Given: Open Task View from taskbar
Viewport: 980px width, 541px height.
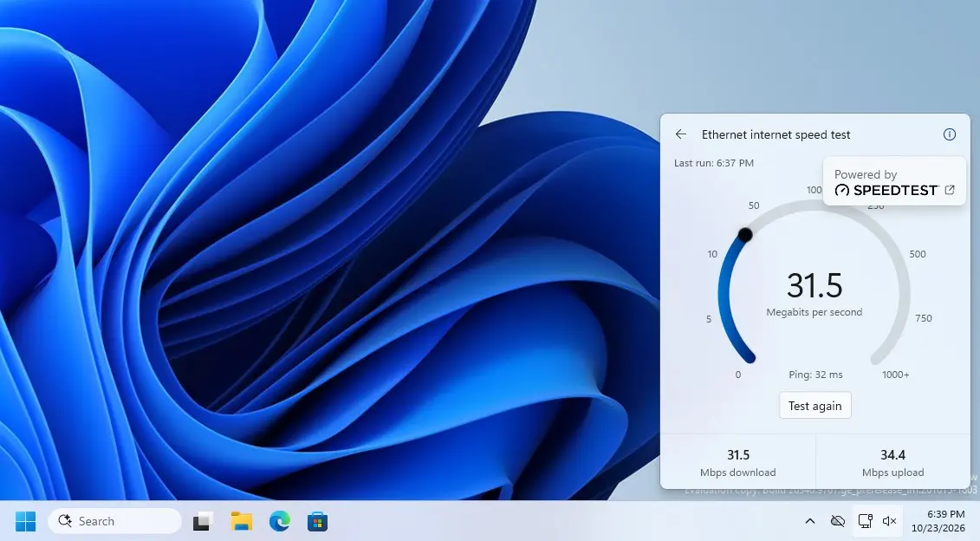Looking at the screenshot, I should tap(203, 521).
